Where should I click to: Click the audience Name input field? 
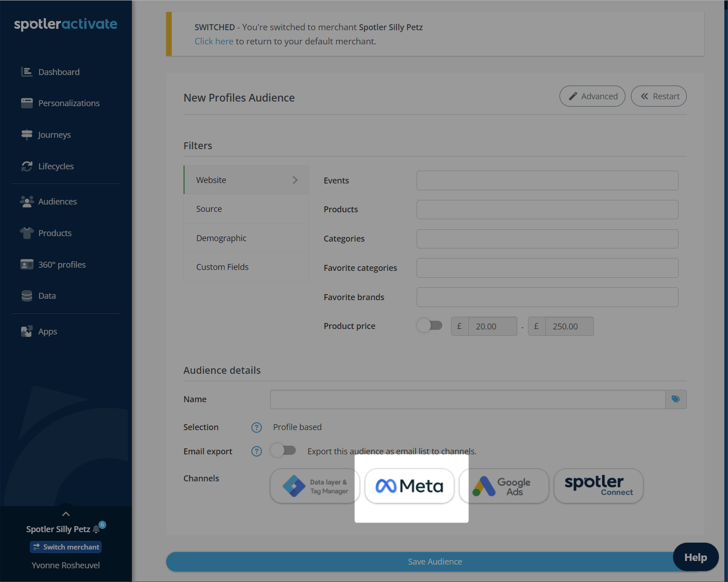pos(467,399)
